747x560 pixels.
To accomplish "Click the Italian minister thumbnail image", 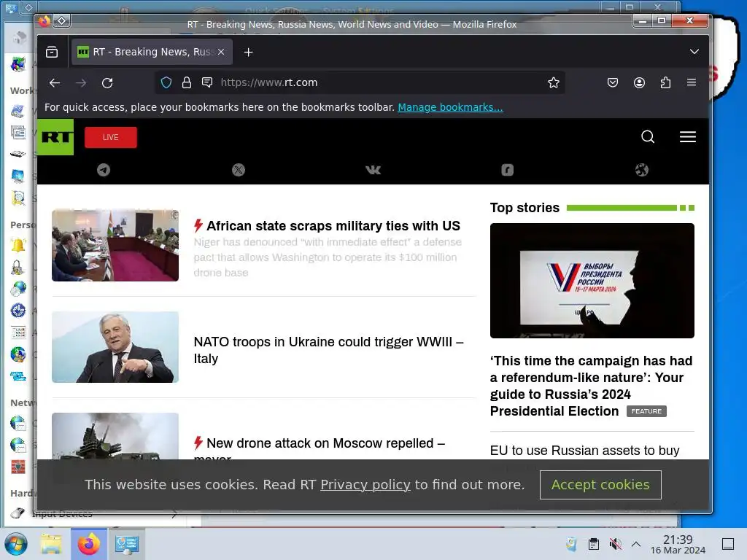I will [115, 346].
